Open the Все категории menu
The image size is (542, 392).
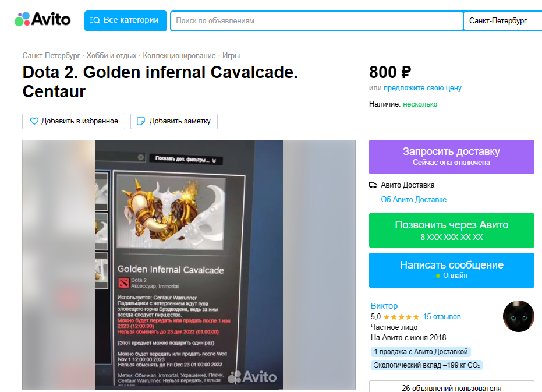(126, 21)
